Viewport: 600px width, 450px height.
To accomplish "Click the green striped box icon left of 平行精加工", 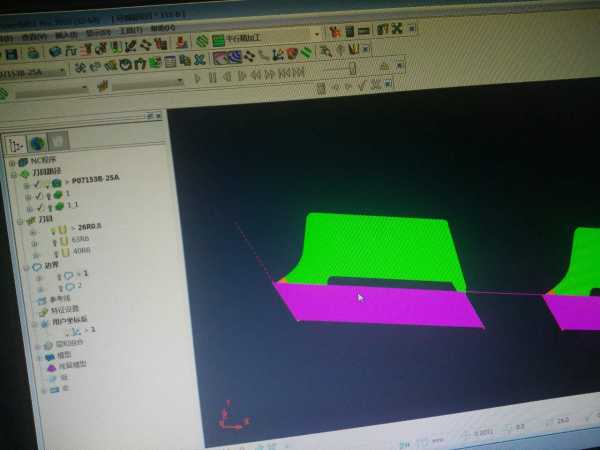I will pos(218,41).
